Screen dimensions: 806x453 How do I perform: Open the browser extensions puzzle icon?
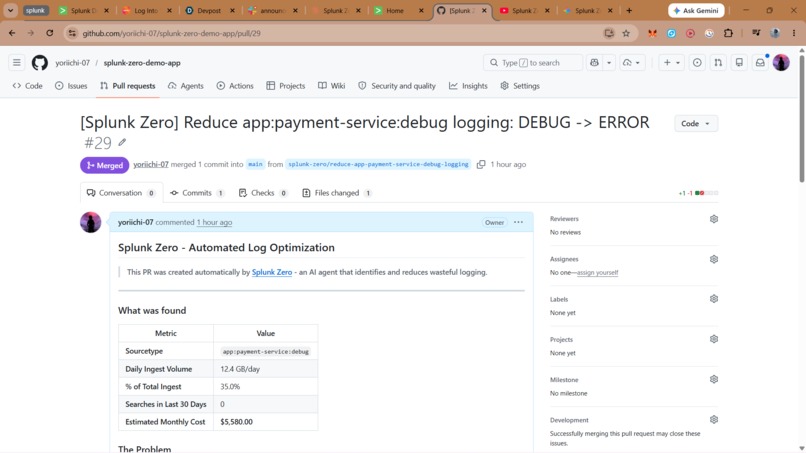click(x=728, y=33)
